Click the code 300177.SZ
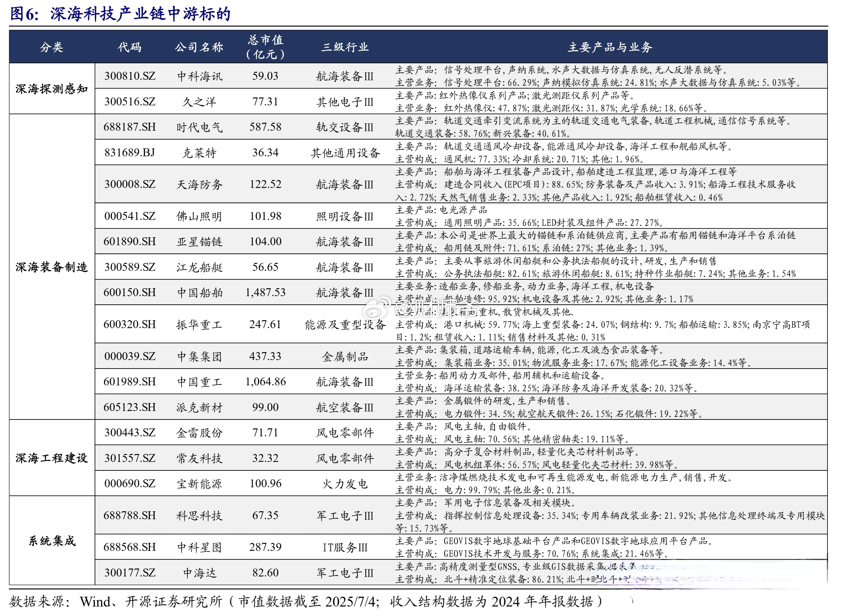The image size is (843, 616). click(x=130, y=573)
